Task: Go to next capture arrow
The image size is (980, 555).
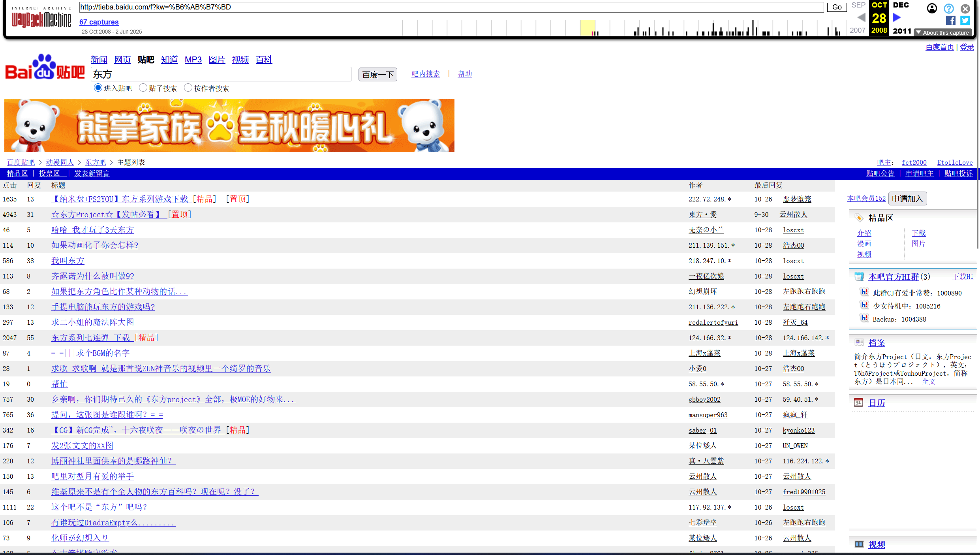Action: click(x=897, y=18)
